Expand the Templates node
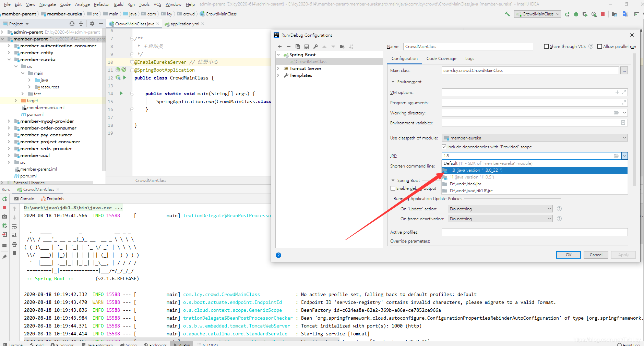 [x=278, y=75]
